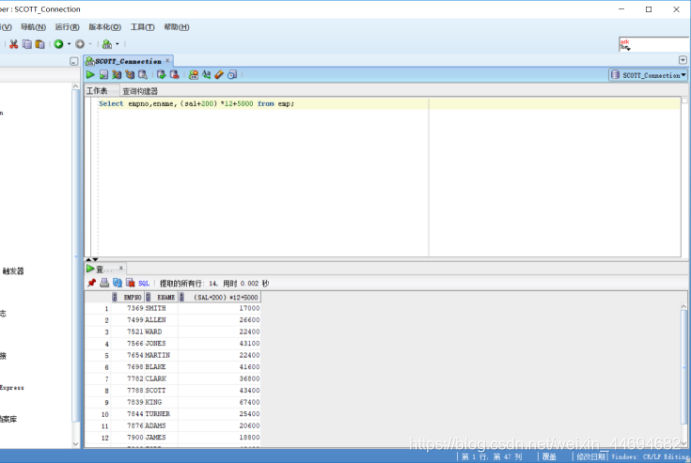
Task: Run statement with the green play icon
Action: (x=90, y=74)
